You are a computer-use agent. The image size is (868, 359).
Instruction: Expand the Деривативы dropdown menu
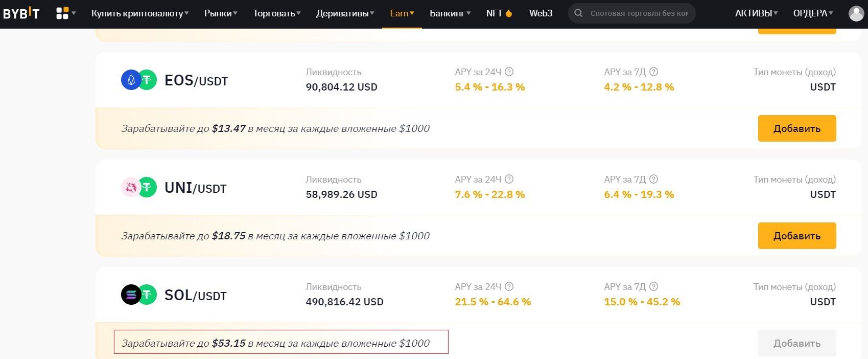coord(345,13)
